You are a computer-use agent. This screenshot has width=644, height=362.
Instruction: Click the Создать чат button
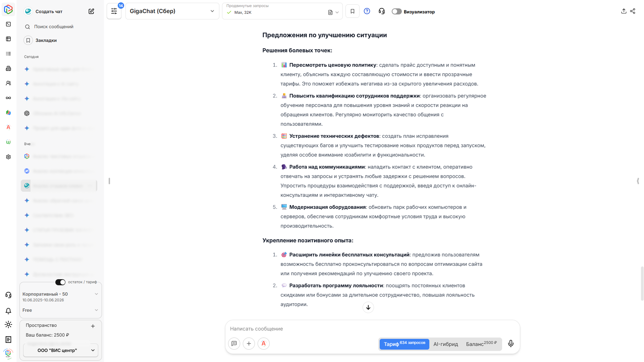point(49,11)
